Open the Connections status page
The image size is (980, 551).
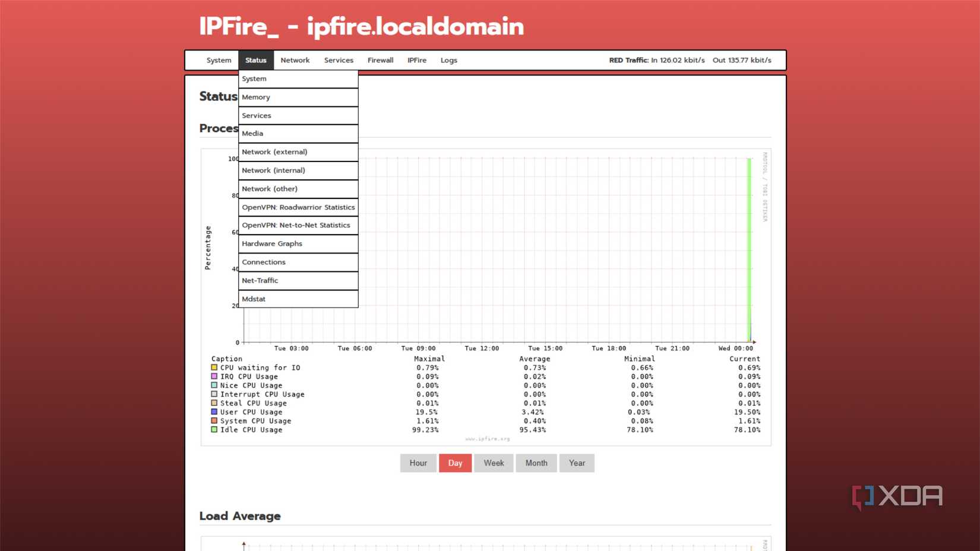pyautogui.click(x=264, y=262)
